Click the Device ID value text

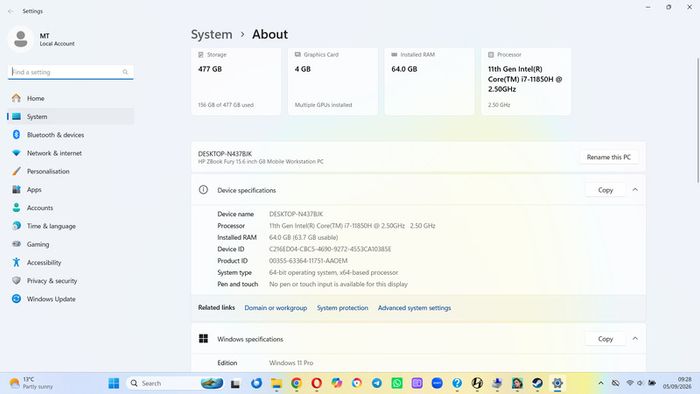pos(330,249)
